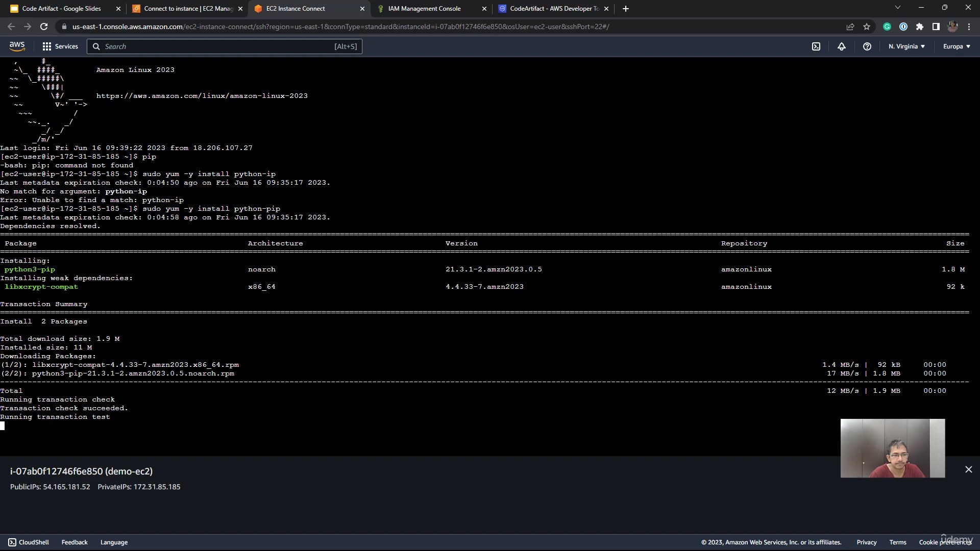
Task: Open the tab search chevron
Action: pos(898,8)
